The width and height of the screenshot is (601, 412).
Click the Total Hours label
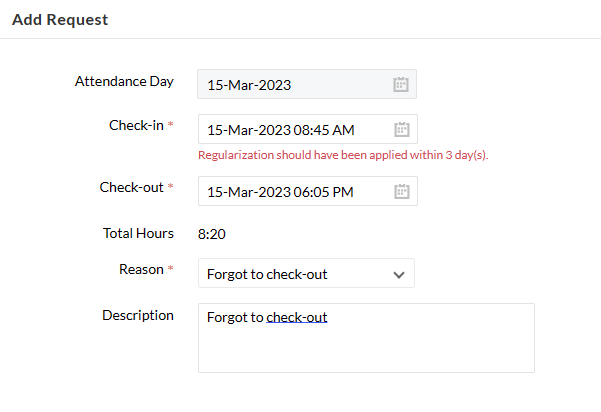pyautogui.click(x=138, y=233)
